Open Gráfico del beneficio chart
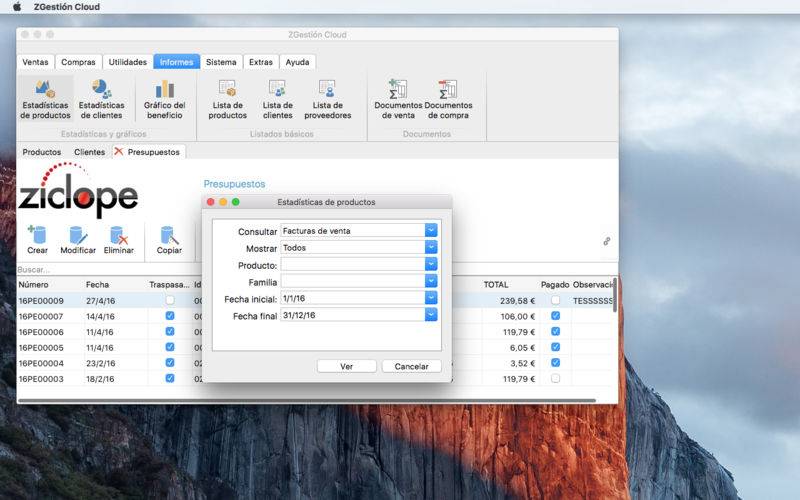 click(x=164, y=99)
